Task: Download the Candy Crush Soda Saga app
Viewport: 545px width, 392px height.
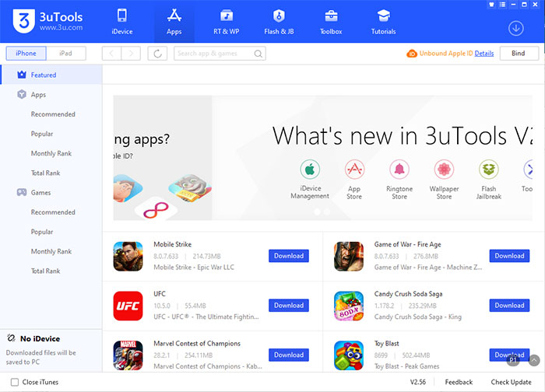Action: click(x=509, y=306)
